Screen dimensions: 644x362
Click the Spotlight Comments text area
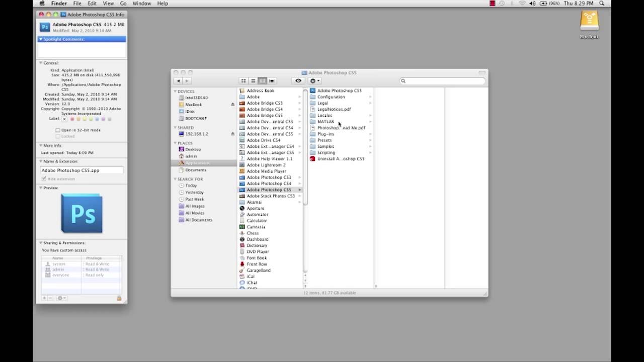pos(82,50)
